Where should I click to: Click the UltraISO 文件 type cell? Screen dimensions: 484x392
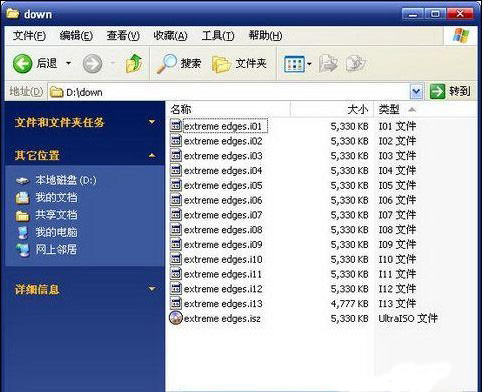pos(408,318)
